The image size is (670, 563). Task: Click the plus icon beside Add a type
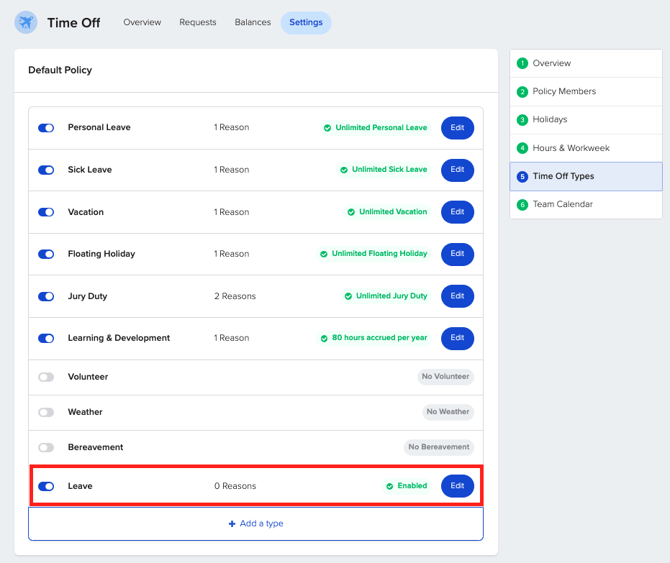tap(232, 524)
